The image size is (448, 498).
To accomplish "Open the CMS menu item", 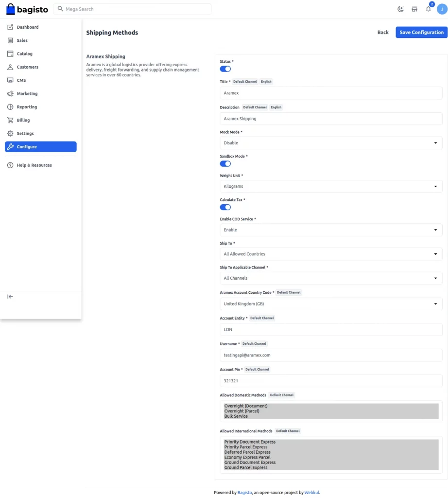I will pyautogui.click(x=41, y=80).
